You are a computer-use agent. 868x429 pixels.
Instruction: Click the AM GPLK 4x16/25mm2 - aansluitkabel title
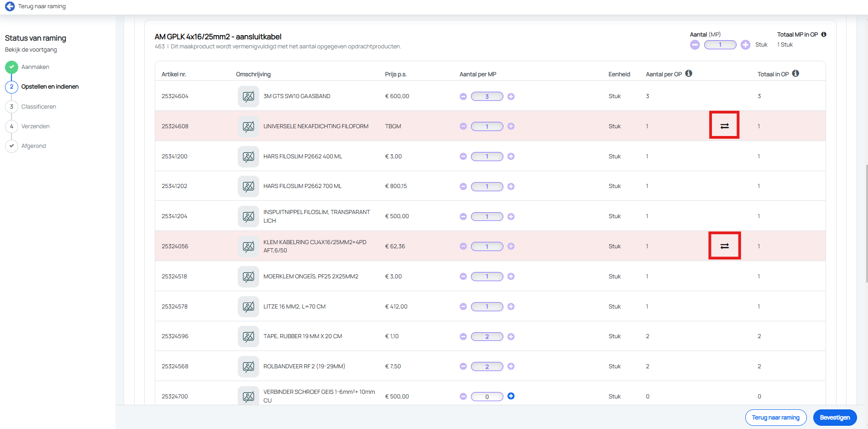218,37
